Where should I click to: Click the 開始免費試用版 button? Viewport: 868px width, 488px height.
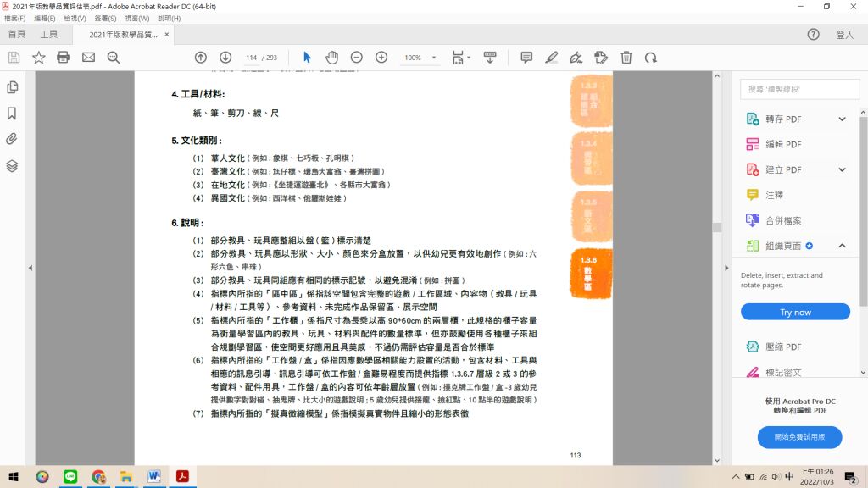tap(799, 437)
